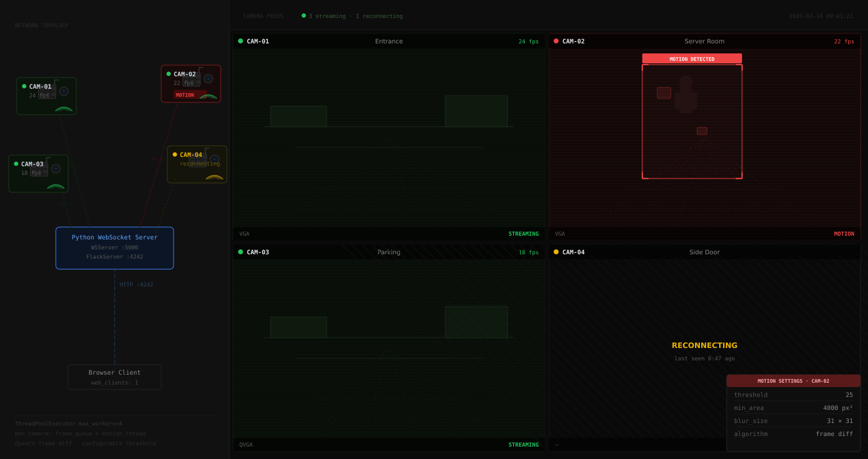868x459 pixels.
Task: Click the blur_size setting row
Action: [793, 421]
